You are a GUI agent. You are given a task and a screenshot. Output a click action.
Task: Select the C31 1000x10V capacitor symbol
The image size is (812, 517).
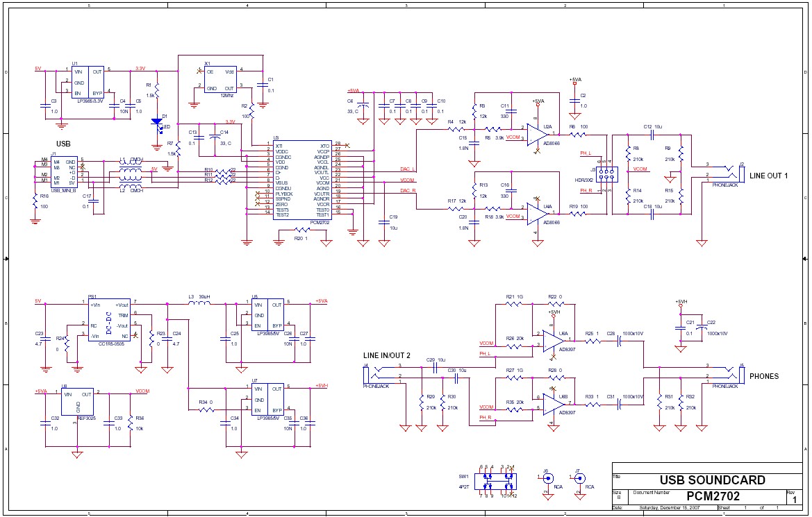[618, 404]
